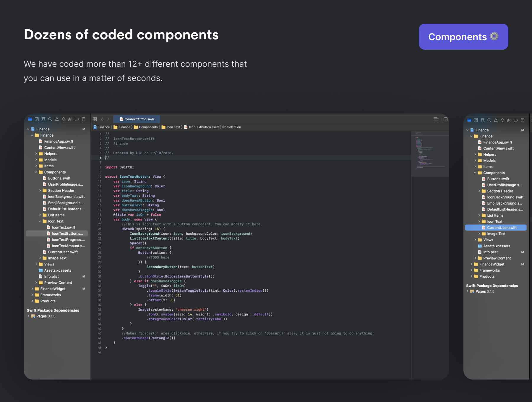The width and height of the screenshot is (532, 402).
Task: Expand the FinanceWidget folder in the right navigator
Action: (471, 264)
